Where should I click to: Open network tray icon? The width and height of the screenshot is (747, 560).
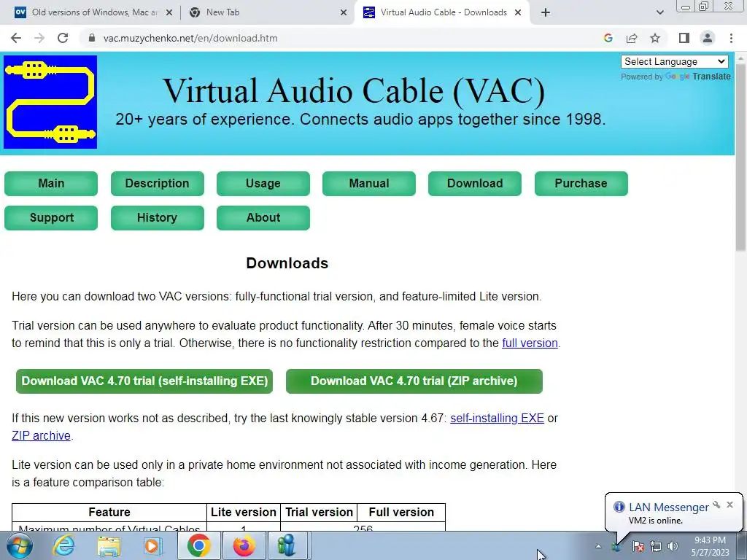point(656,546)
